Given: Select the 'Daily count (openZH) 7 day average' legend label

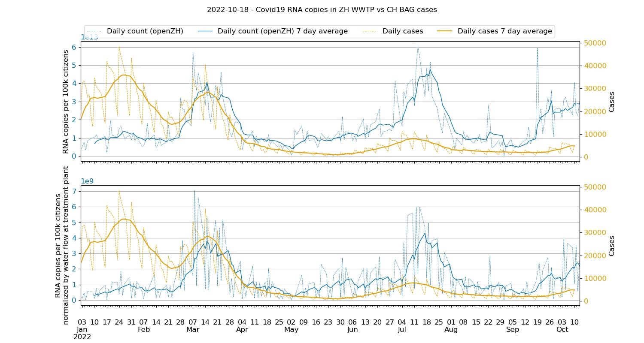Looking at the screenshot, I should click(283, 31).
